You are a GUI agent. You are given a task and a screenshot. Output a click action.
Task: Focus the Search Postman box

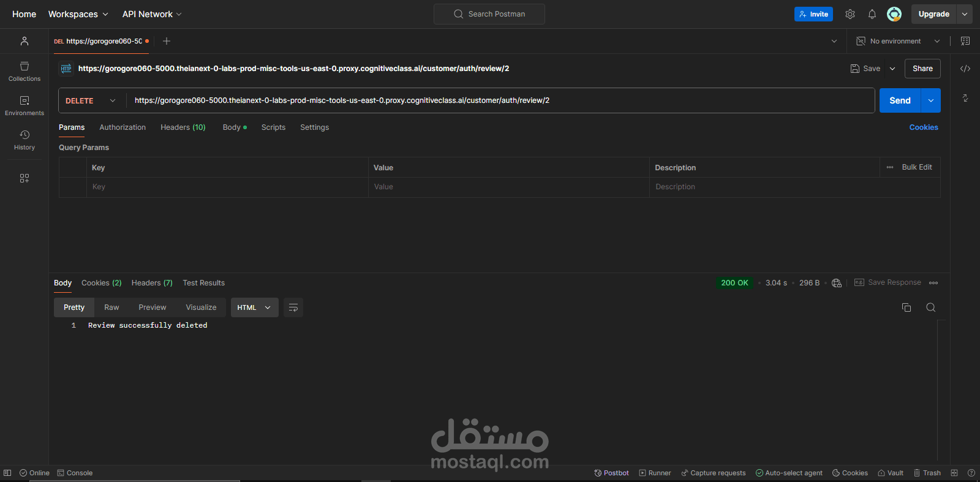click(489, 14)
